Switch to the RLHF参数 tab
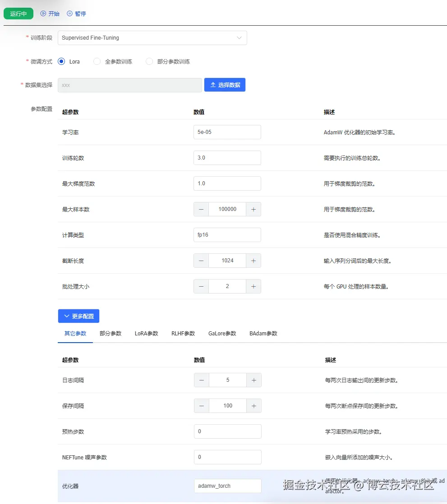The height and width of the screenshot is (504, 447). click(x=183, y=334)
